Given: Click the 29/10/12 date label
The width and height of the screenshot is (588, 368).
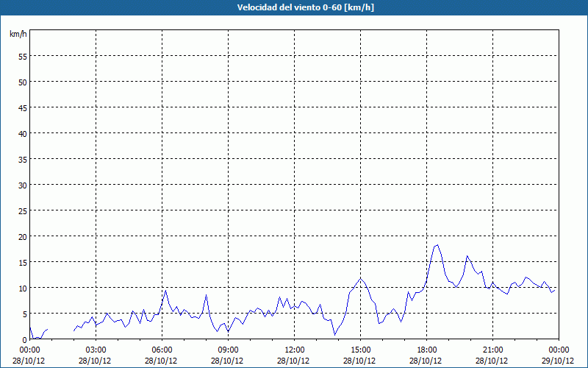Looking at the screenshot, I should coord(558,361).
